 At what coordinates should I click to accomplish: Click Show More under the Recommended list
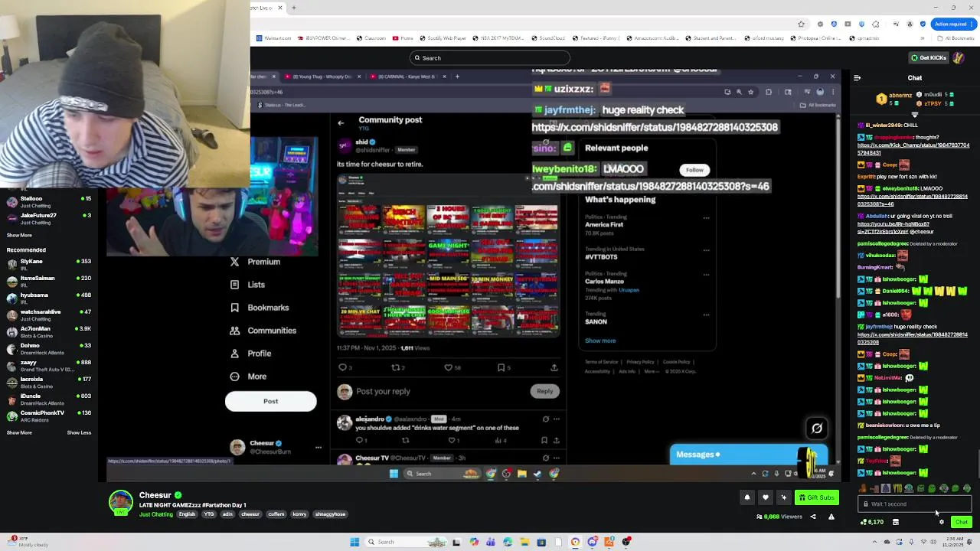tap(19, 432)
